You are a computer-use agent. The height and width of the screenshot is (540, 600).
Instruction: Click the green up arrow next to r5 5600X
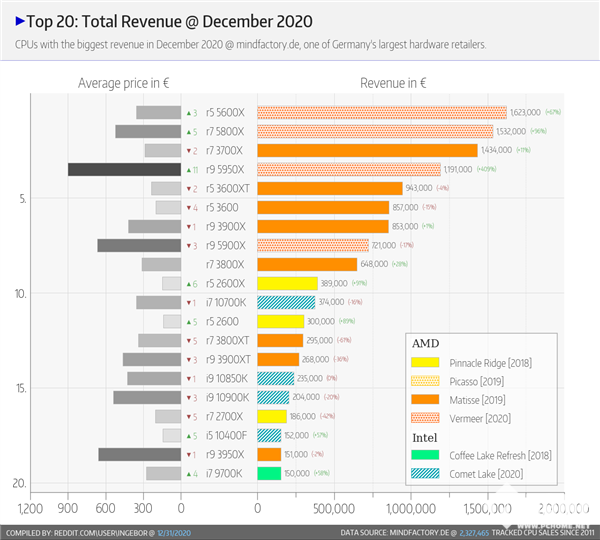(x=188, y=112)
